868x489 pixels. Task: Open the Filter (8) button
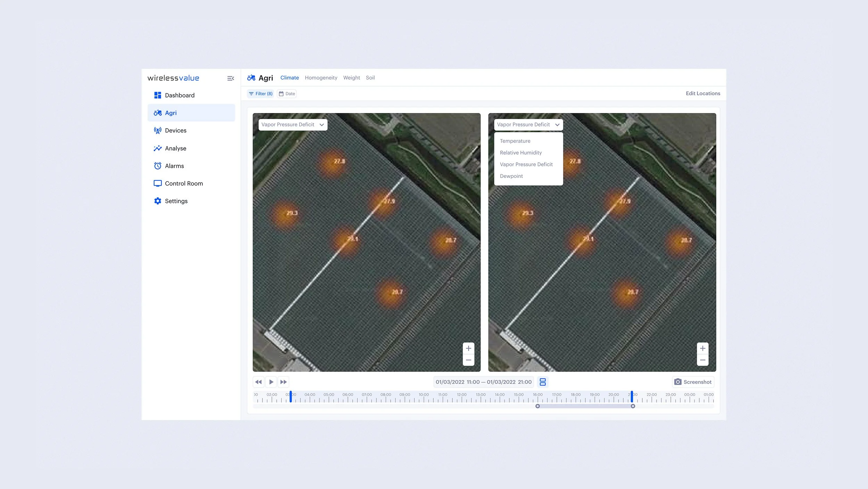coord(260,93)
